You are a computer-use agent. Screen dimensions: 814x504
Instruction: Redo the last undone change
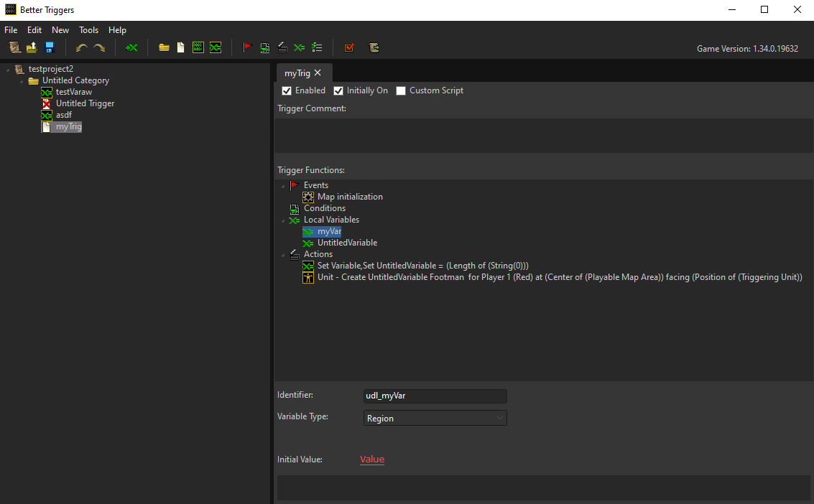click(x=99, y=47)
